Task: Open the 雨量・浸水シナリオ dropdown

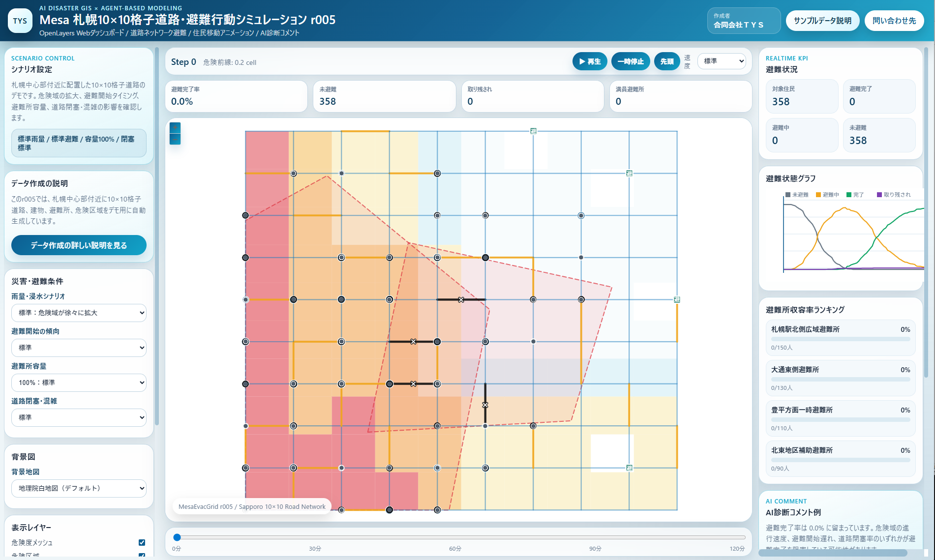Action: (x=79, y=313)
